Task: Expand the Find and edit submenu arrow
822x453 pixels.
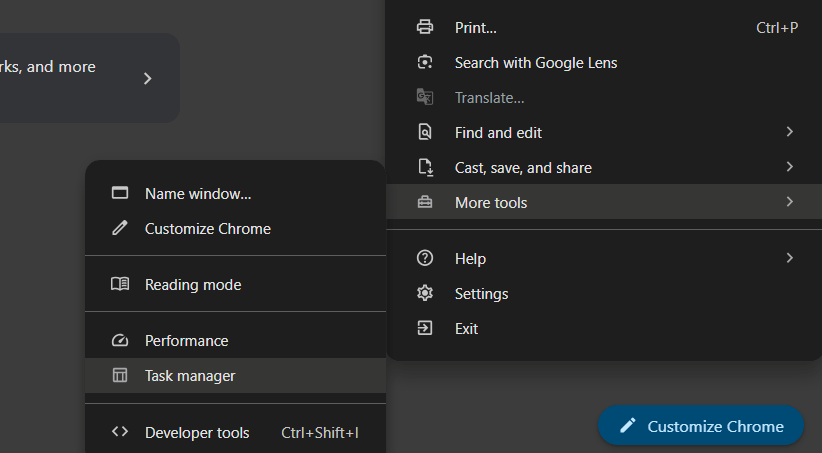Action: pos(789,132)
